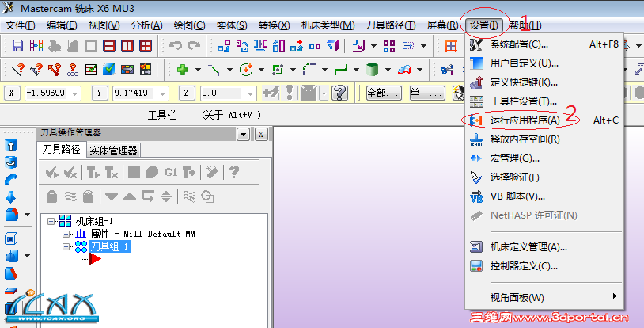The image size is (644, 328).
Task: Collapse the 机床组-1 tree node
Action: (51, 221)
